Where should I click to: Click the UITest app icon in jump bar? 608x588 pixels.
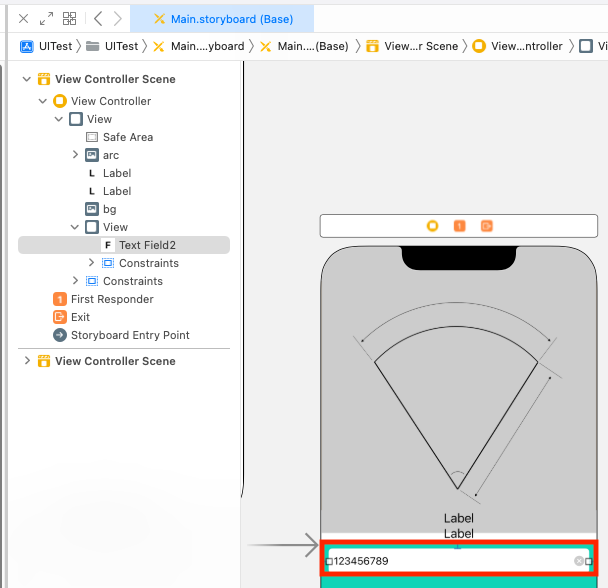[x=27, y=46]
